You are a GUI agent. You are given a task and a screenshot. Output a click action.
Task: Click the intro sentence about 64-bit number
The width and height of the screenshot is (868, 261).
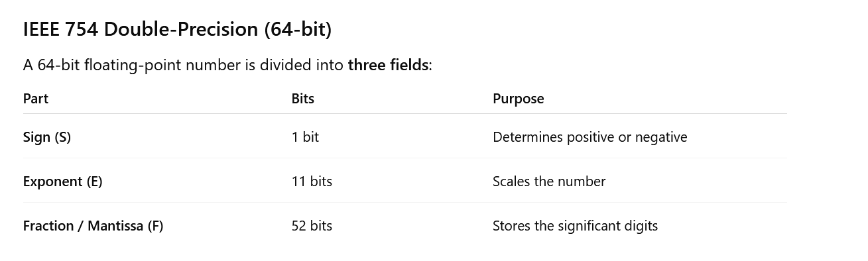pyautogui.click(x=227, y=65)
